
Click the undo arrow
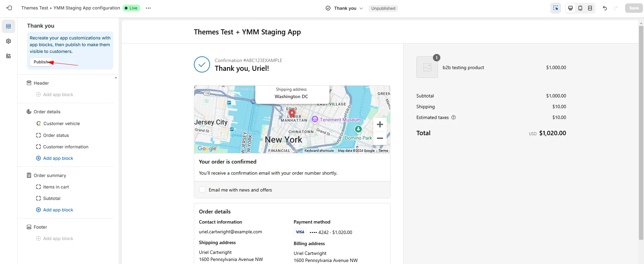pyautogui.click(x=605, y=8)
